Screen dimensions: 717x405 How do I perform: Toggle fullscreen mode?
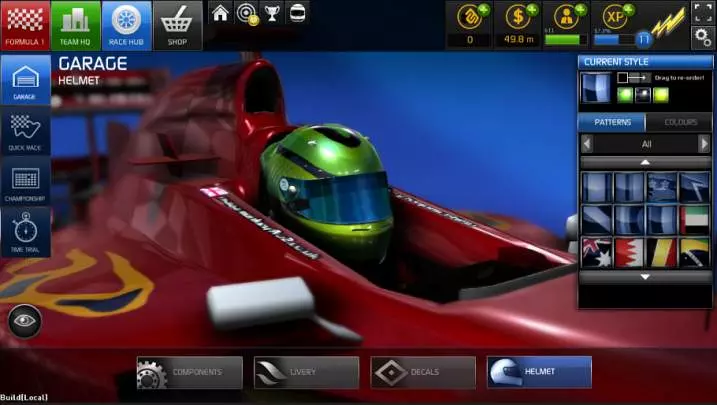703,12
